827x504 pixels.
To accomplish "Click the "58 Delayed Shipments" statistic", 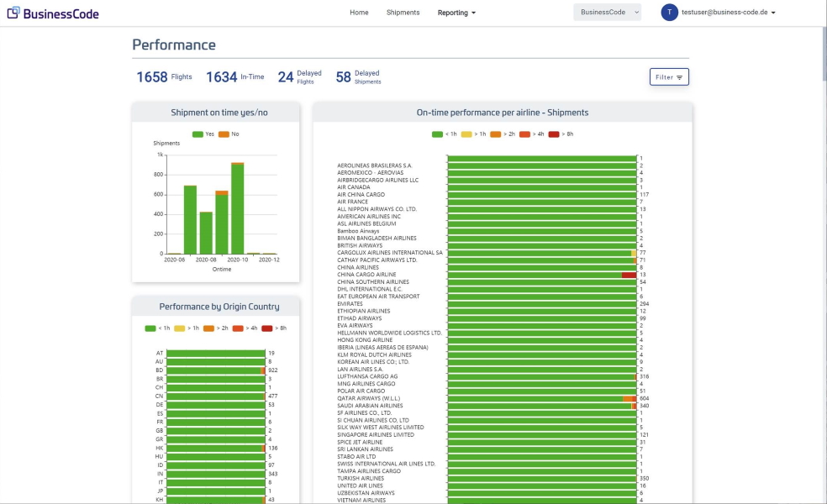I will point(359,77).
